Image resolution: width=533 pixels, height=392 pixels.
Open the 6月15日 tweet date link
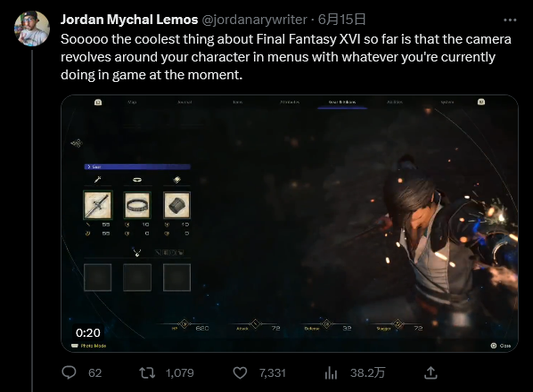[x=341, y=20]
